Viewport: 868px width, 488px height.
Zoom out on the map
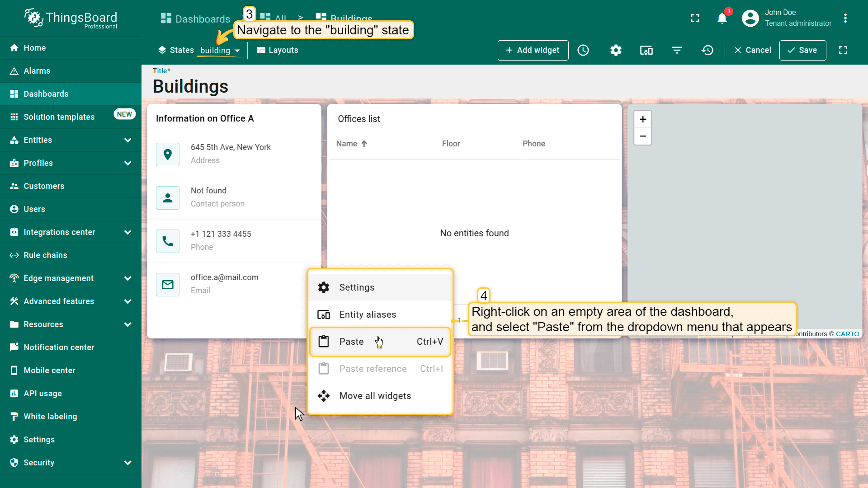[x=642, y=136]
